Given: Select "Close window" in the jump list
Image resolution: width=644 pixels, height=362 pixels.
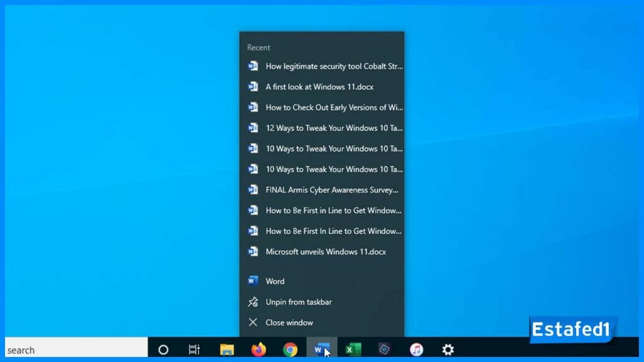Looking at the screenshot, I should [x=289, y=322].
